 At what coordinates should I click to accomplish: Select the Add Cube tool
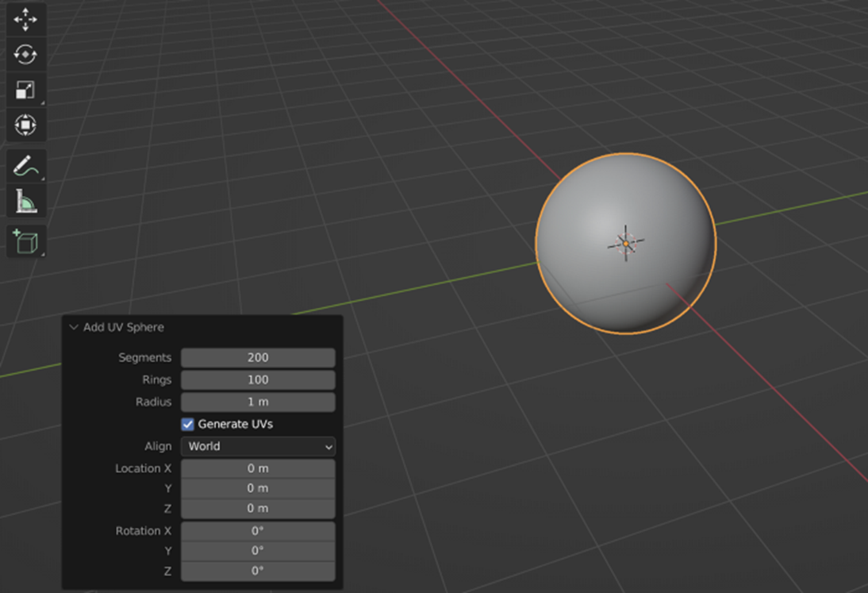click(x=25, y=241)
